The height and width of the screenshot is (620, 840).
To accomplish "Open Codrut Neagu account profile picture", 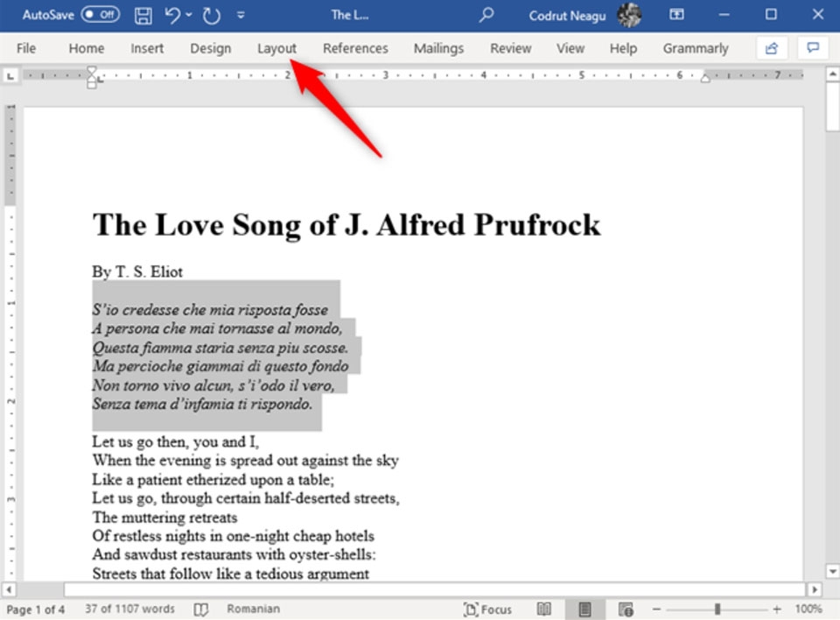I will (x=629, y=15).
